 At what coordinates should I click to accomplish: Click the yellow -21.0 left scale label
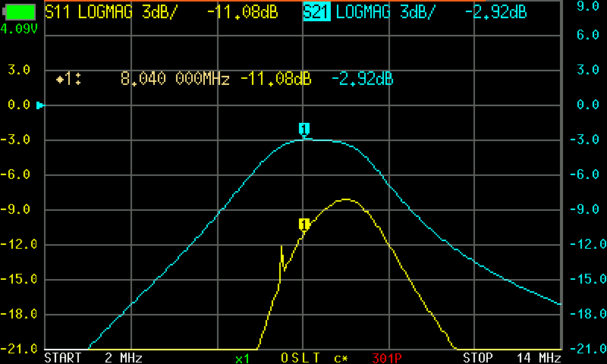pos(19,349)
